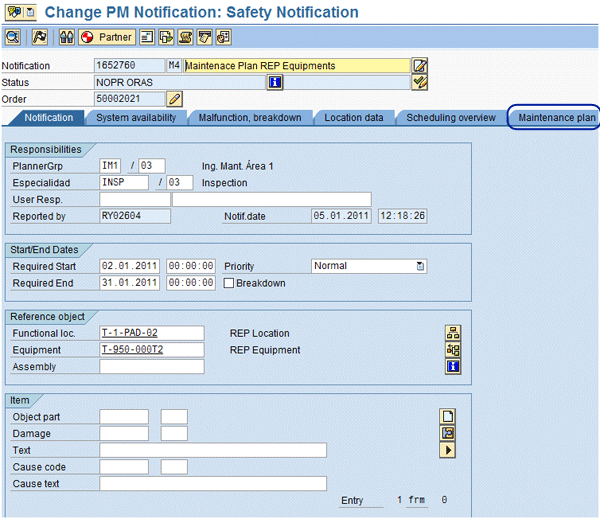The height and width of the screenshot is (519, 600).
Task: Click the pencil icon beside Order number
Action: [174, 99]
